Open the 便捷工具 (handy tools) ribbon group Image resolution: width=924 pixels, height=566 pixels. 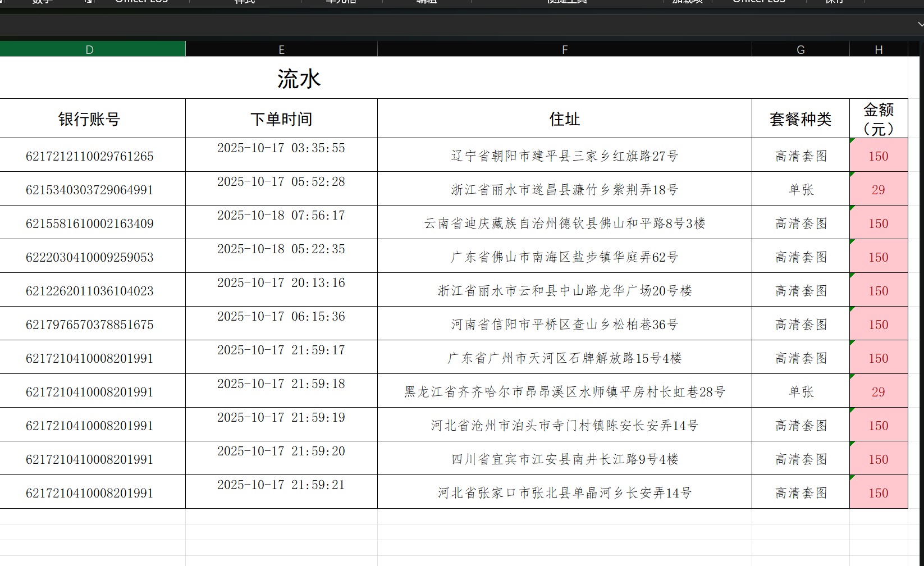[566, 2]
